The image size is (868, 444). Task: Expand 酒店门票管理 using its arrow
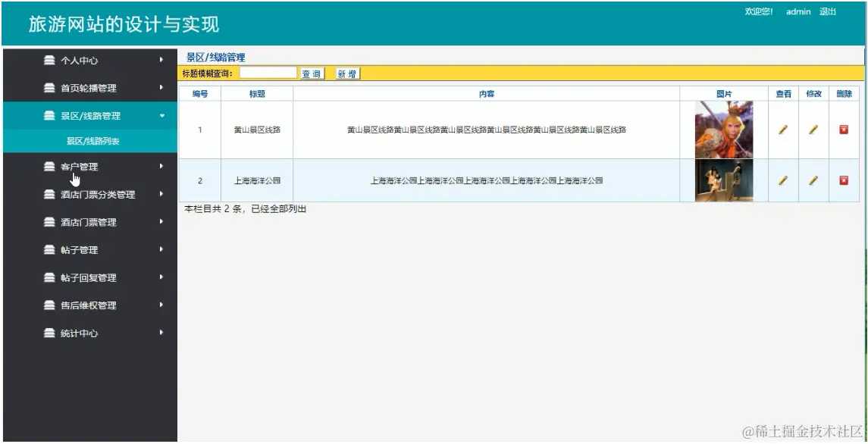[x=161, y=221]
